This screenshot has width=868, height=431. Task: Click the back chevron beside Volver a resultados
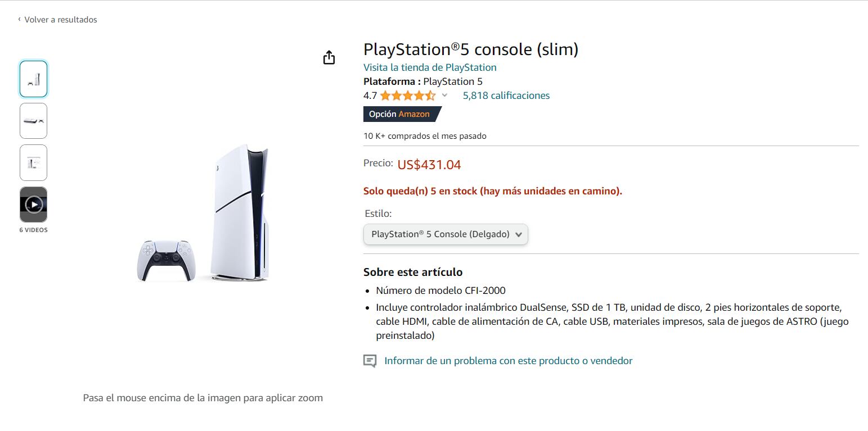19,20
